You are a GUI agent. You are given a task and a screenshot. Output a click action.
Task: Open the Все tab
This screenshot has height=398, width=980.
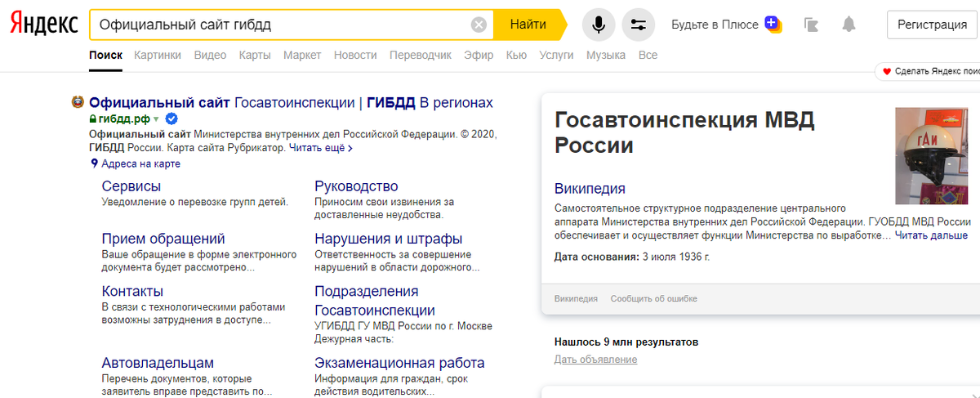(x=648, y=55)
